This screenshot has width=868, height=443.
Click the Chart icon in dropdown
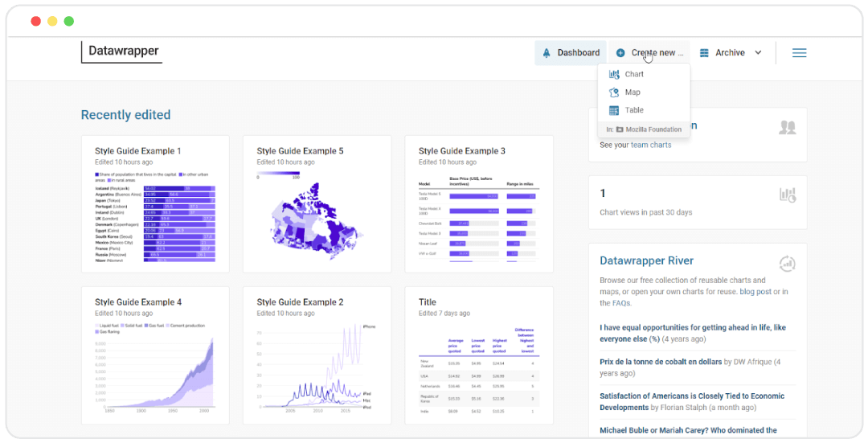[614, 74]
